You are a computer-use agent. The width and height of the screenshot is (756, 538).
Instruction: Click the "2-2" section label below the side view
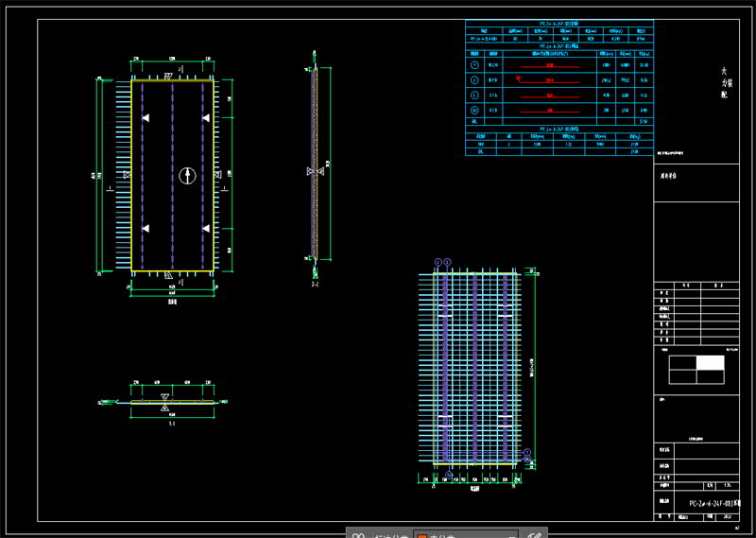pyautogui.click(x=315, y=285)
